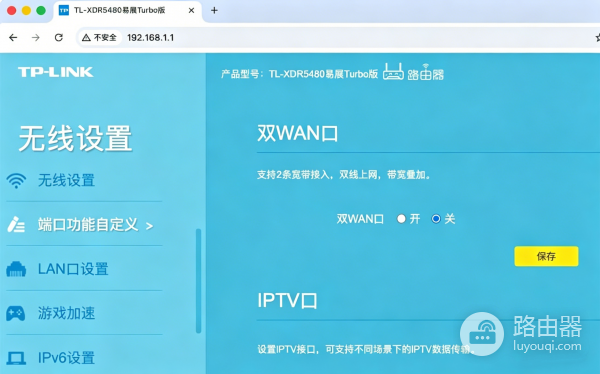Open the 游戏加速 menu item

(x=66, y=314)
